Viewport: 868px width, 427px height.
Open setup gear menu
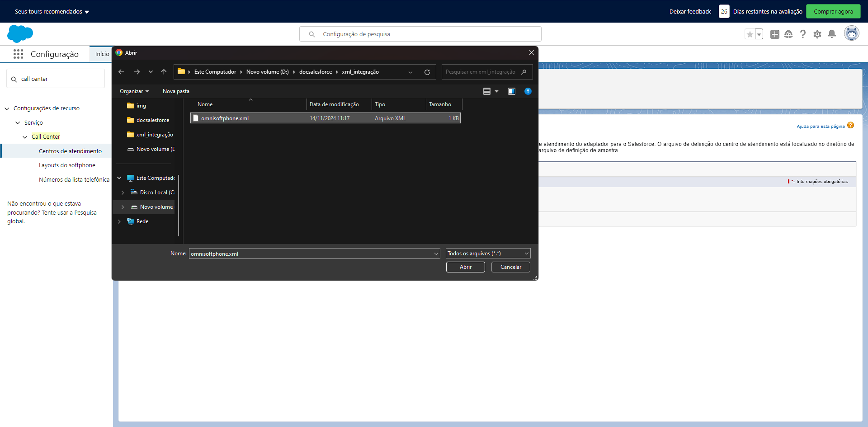817,34
